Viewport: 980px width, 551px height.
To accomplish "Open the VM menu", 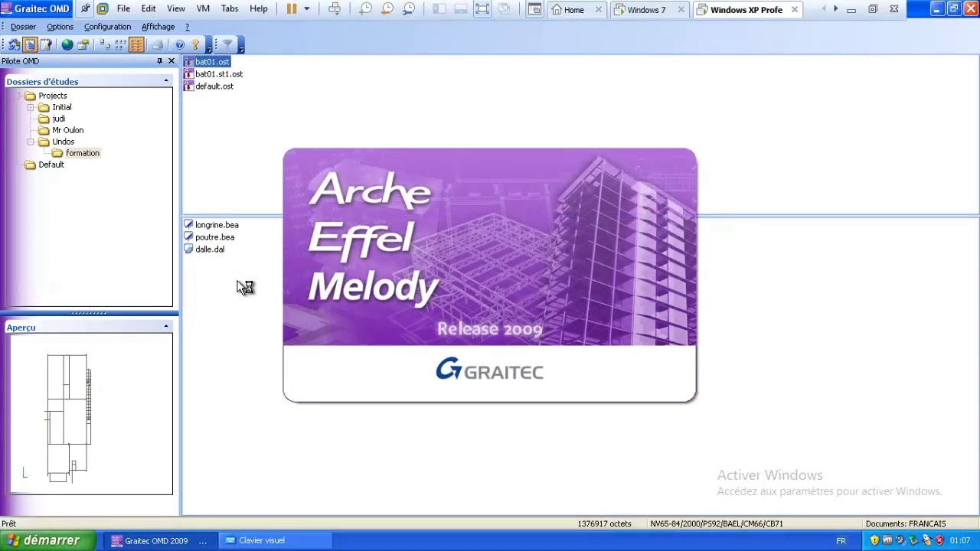I will pyautogui.click(x=203, y=9).
